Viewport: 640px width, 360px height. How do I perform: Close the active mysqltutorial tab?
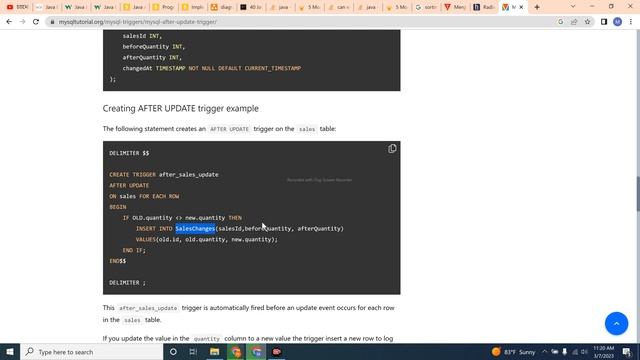(521, 7)
